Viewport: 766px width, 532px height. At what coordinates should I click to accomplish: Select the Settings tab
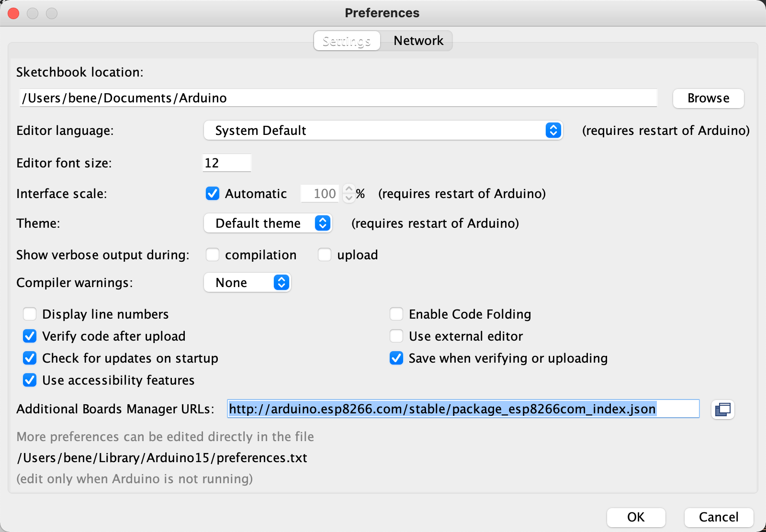click(347, 41)
